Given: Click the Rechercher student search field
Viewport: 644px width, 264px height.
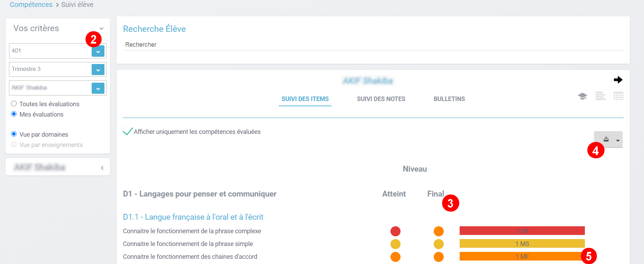Looking at the screenshot, I should (x=372, y=45).
